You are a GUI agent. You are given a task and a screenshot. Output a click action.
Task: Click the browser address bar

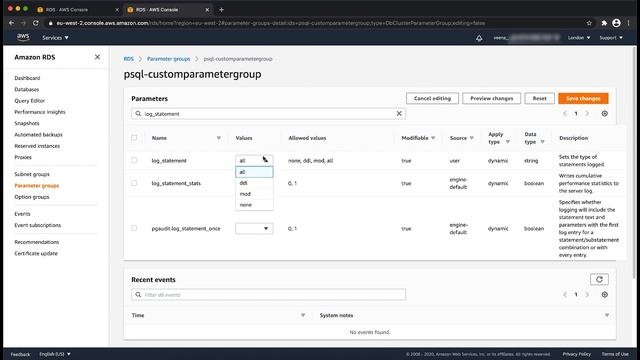coord(314,23)
